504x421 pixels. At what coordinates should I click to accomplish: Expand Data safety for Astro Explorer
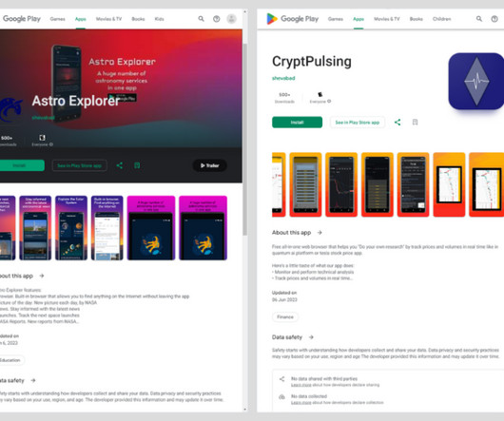(x=33, y=380)
